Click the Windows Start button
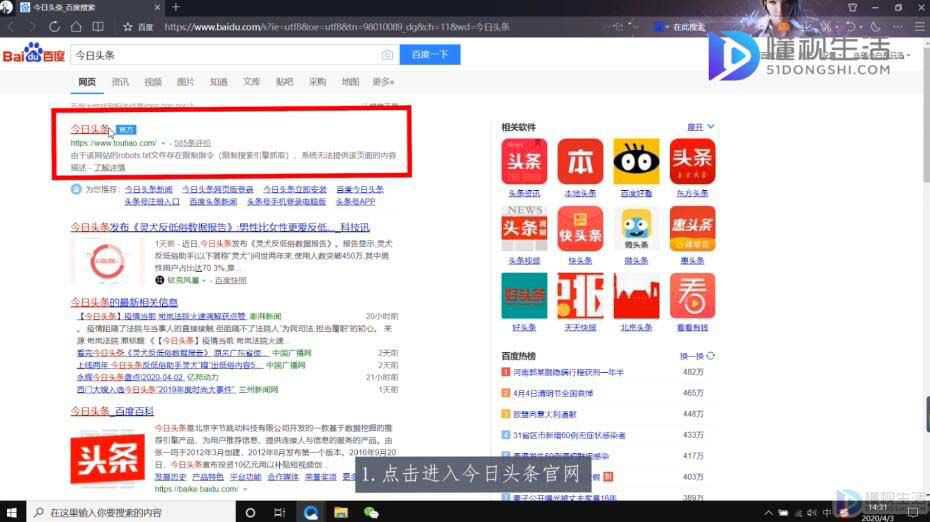 12,513
